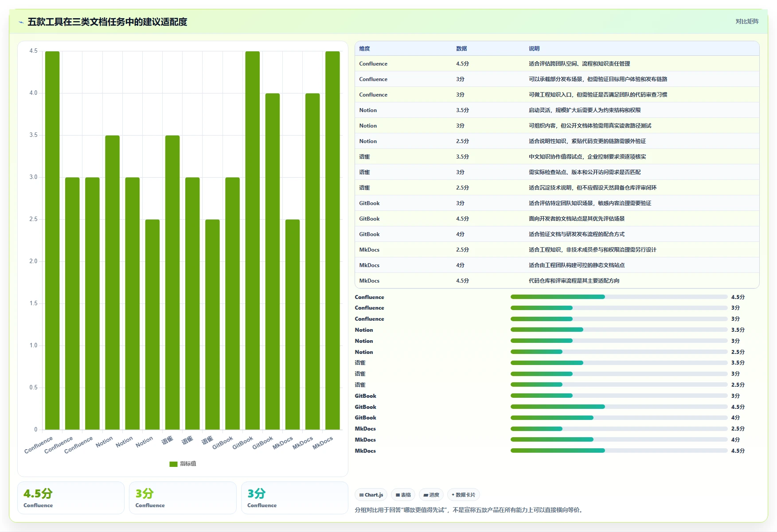Click the MkDocs 4.5分 progress bar

619,450
